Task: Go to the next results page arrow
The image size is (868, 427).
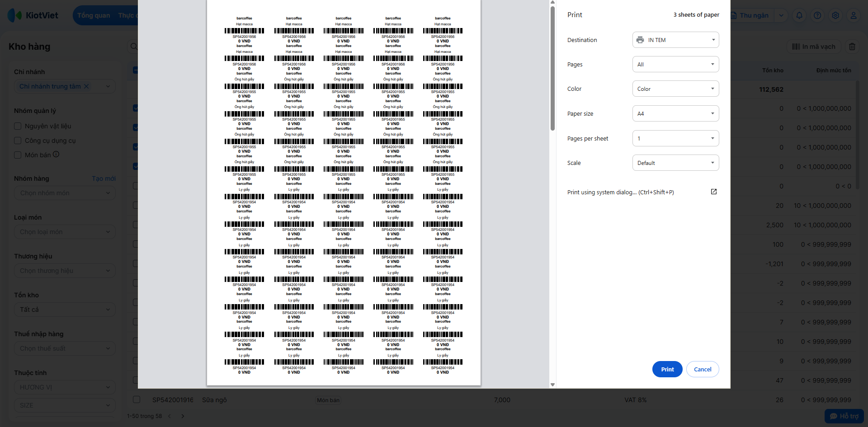Action: point(183,416)
